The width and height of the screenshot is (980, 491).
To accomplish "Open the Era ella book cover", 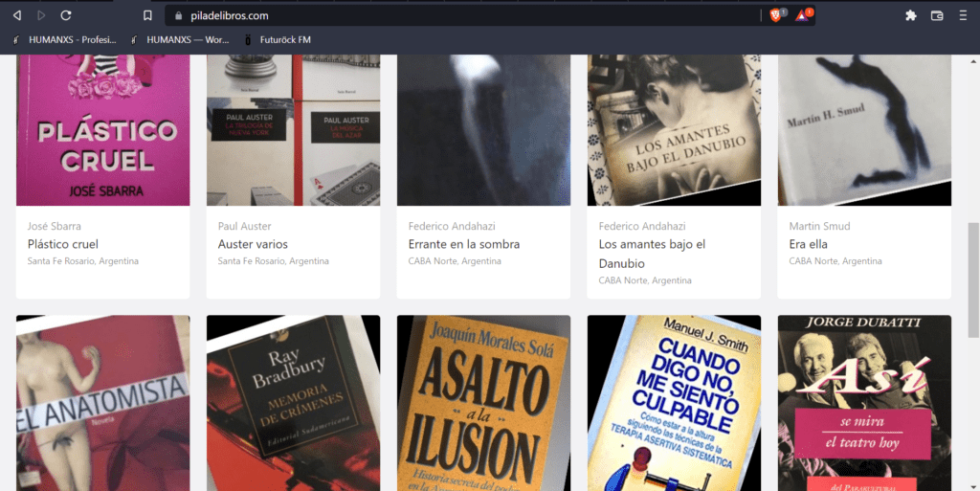I will tap(864, 130).
